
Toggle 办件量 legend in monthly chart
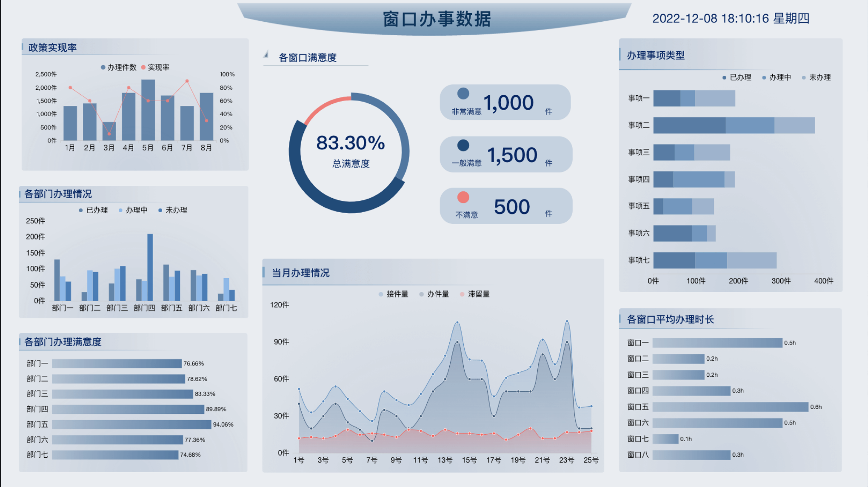[434, 294]
